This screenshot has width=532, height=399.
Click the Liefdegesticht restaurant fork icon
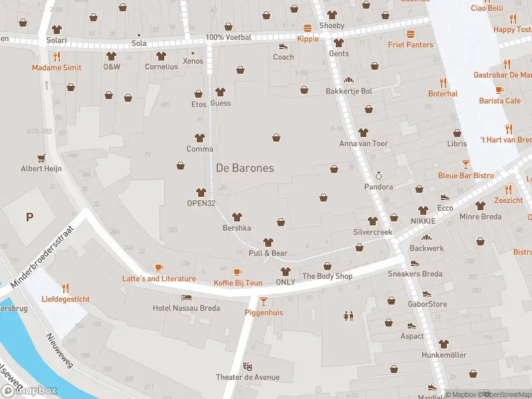click(65, 288)
